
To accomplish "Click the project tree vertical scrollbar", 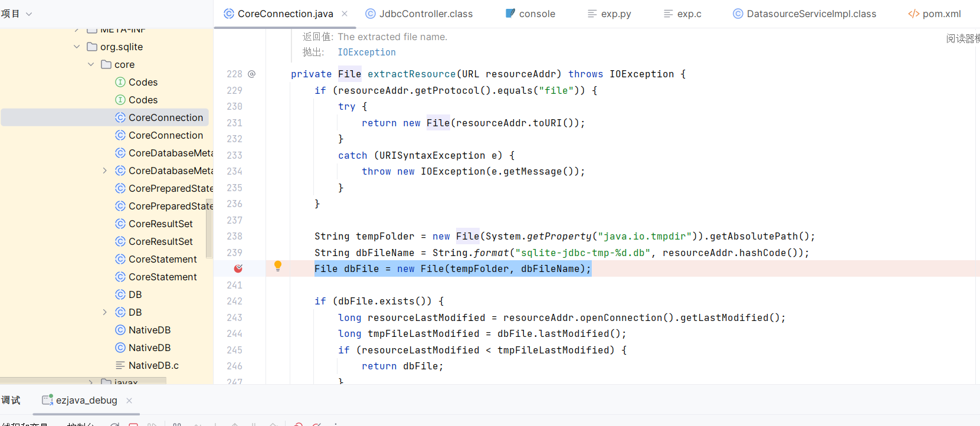I will tap(209, 230).
